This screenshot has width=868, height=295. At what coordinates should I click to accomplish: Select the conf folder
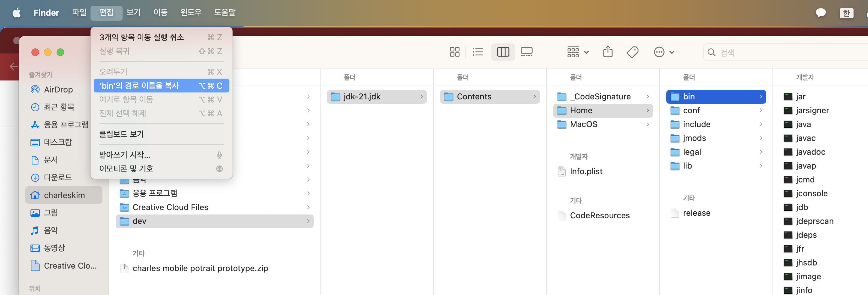tap(716, 111)
